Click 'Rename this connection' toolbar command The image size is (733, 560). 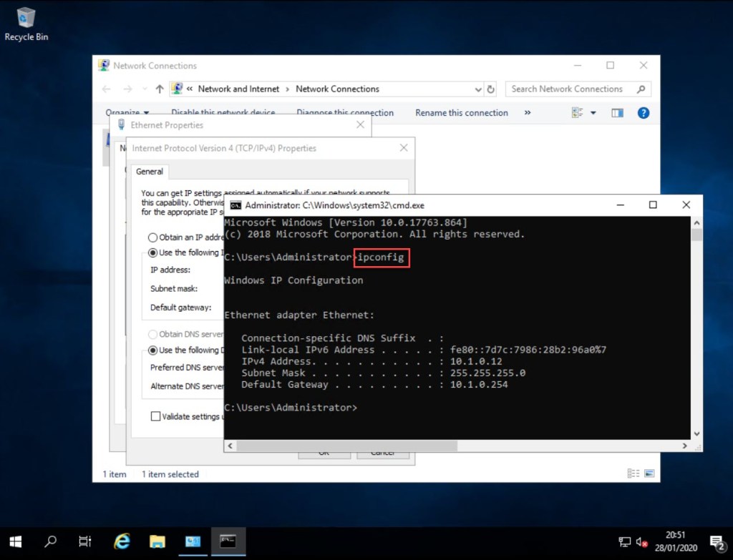[x=461, y=113]
